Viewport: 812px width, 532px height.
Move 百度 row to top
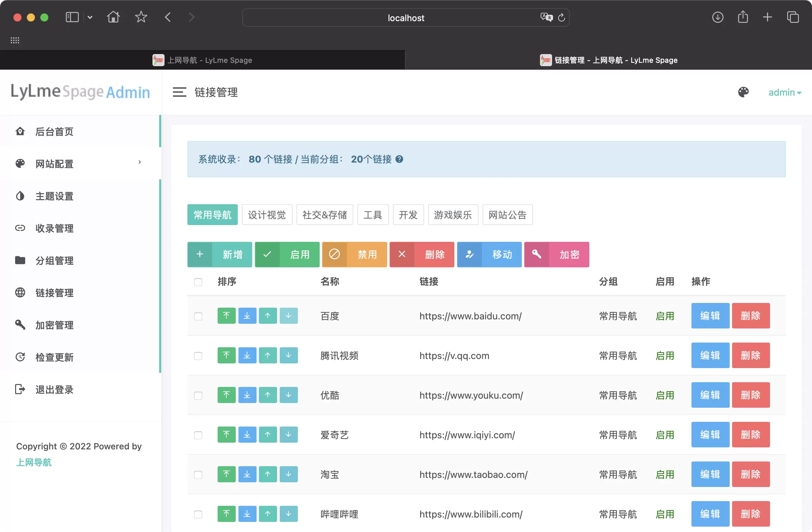pyautogui.click(x=227, y=316)
